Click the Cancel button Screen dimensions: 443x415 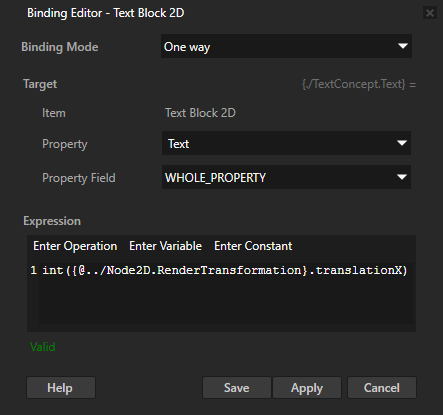(x=382, y=388)
